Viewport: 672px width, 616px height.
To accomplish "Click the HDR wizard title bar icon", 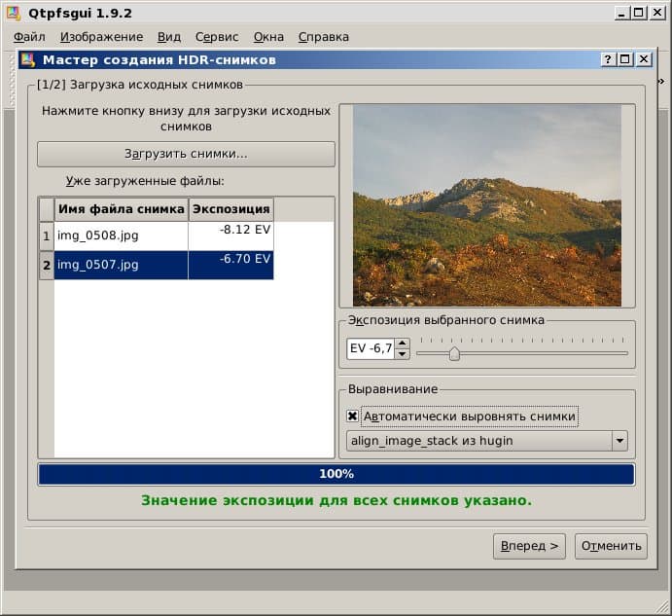I will 28,59.
